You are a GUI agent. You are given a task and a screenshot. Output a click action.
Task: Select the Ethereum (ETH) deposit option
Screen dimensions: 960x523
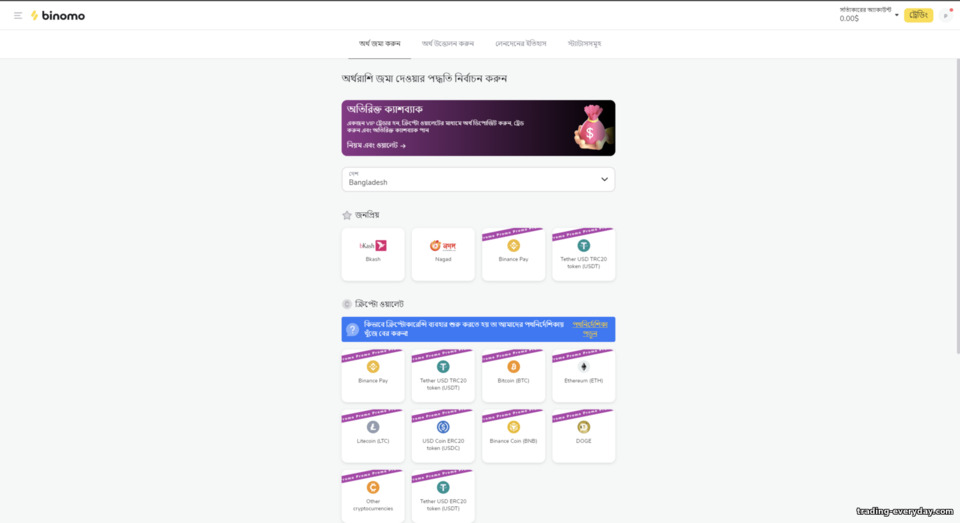pyautogui.click(x=583, y=375)
